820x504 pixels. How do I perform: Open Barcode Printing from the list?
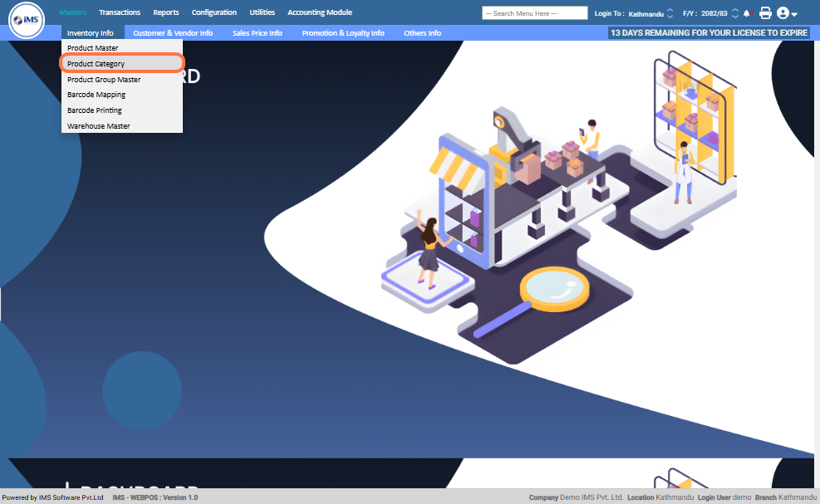(95, 110)
